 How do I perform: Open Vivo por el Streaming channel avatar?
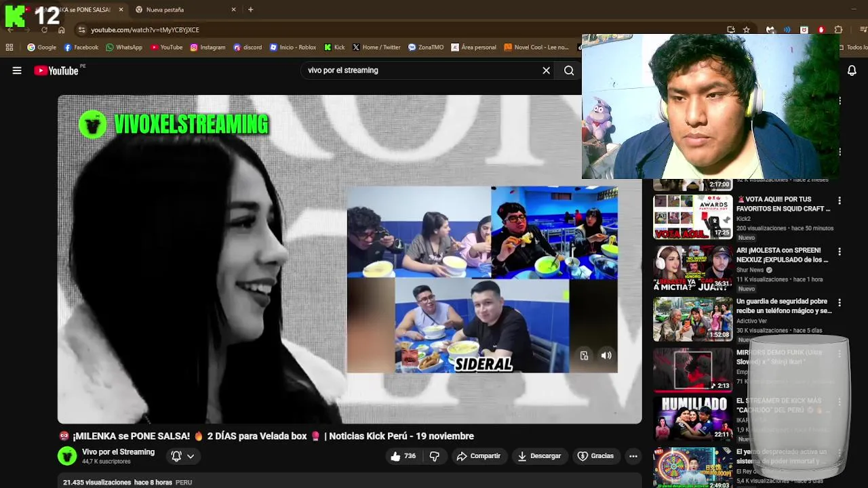pos(67,456)
